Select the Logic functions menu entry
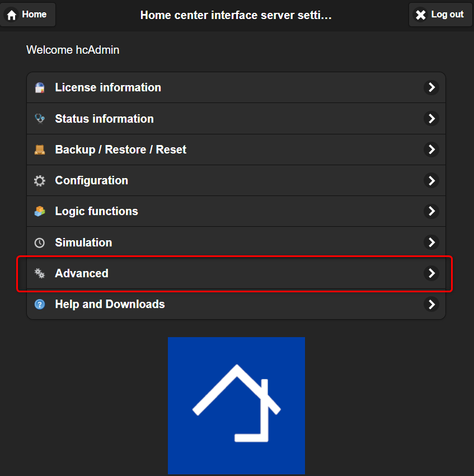The height and width of the screenshot is (476, 474). (x=236, y=211)
